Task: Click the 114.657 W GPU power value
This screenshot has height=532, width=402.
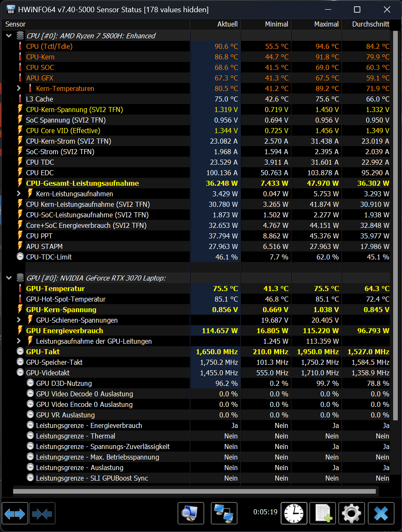Action: (x=220, y=331)
